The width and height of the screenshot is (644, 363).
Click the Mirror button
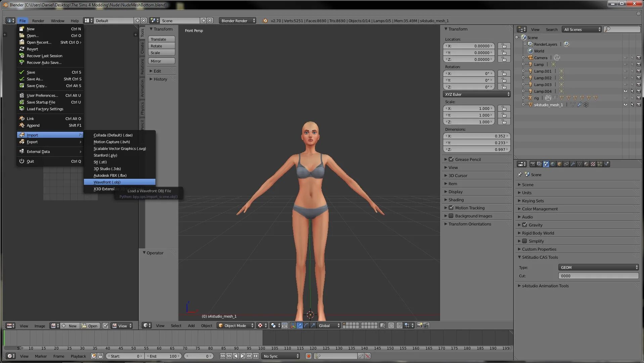pyautogui.click(x=162, y=61)
